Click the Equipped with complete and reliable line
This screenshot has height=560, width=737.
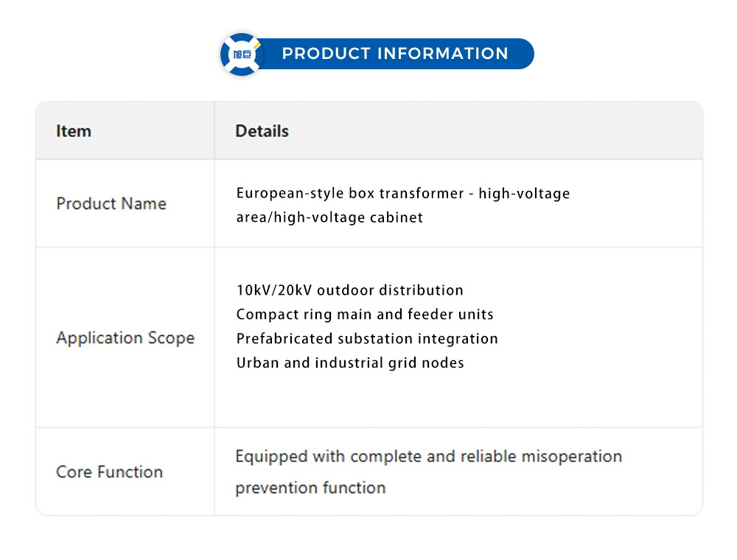[x=428, y=457]
